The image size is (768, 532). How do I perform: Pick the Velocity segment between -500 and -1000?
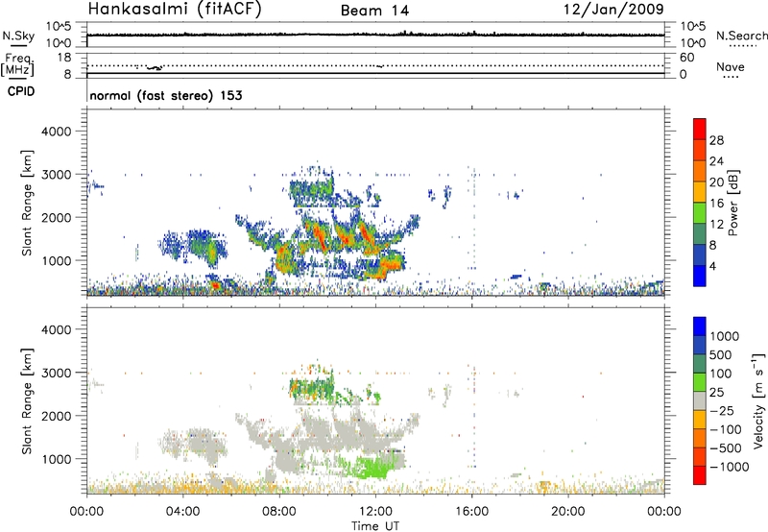(x=700, y=456)
